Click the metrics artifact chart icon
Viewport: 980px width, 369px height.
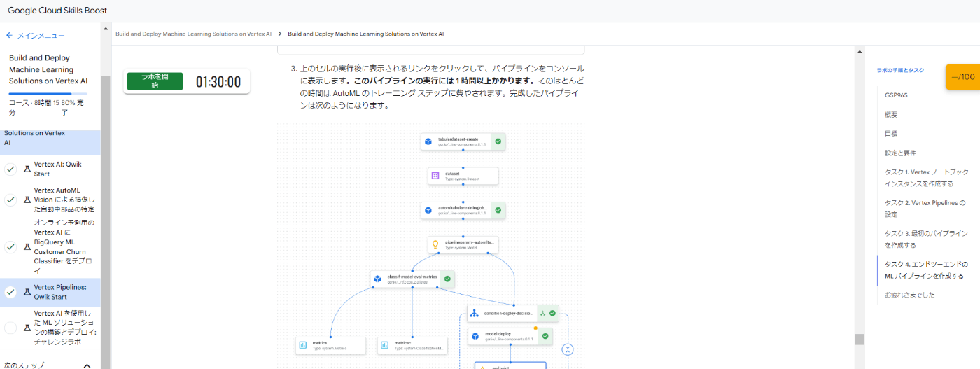pyautogui.click(x=303, y=345)
